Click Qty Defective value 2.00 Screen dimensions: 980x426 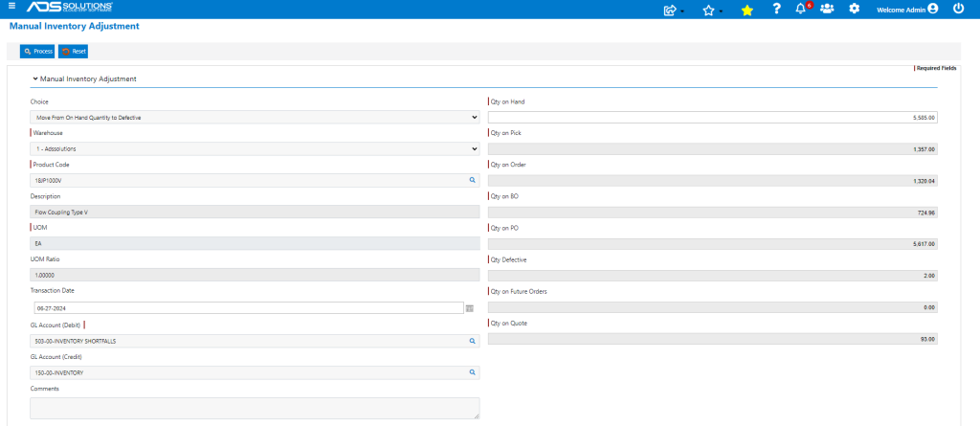(712, 276)
